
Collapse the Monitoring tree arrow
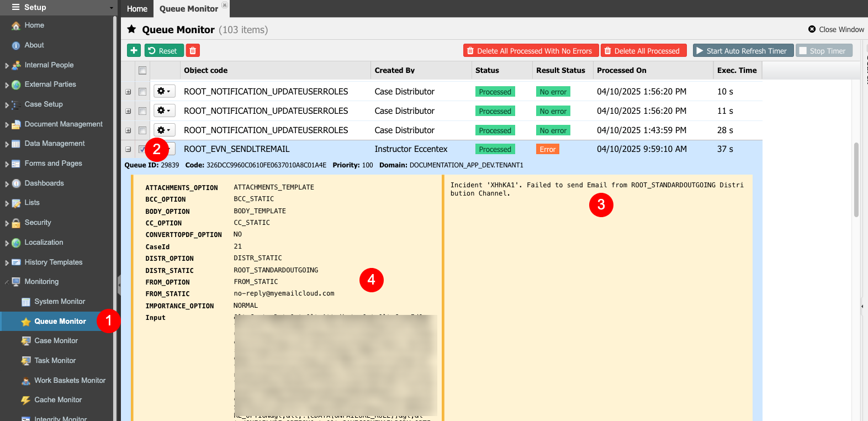7,282
